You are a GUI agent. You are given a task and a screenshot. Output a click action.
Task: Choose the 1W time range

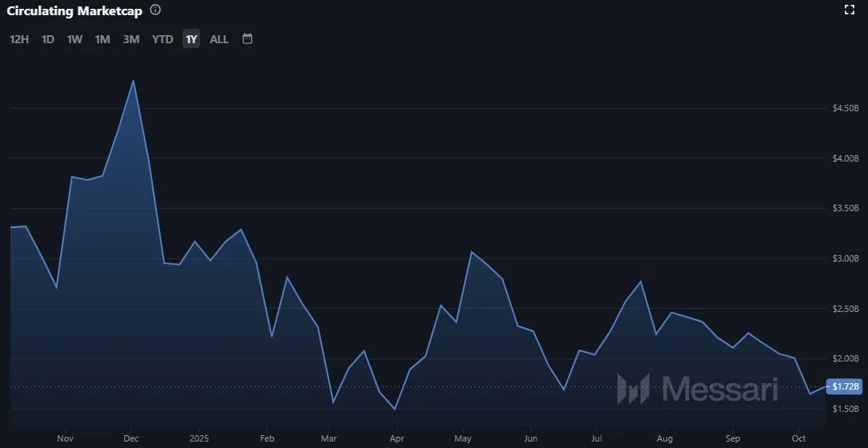click(x=74, y=39)
